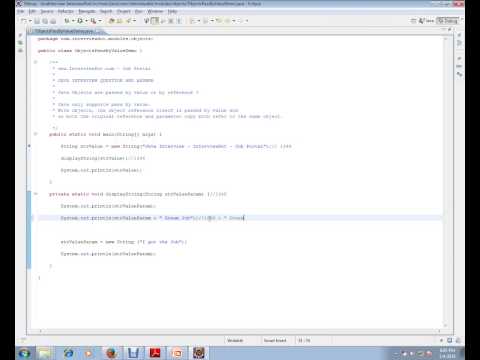Screen dimensions: 480x360
Task: Expand the New button dropdown arrow
Action: pos(30,21)
